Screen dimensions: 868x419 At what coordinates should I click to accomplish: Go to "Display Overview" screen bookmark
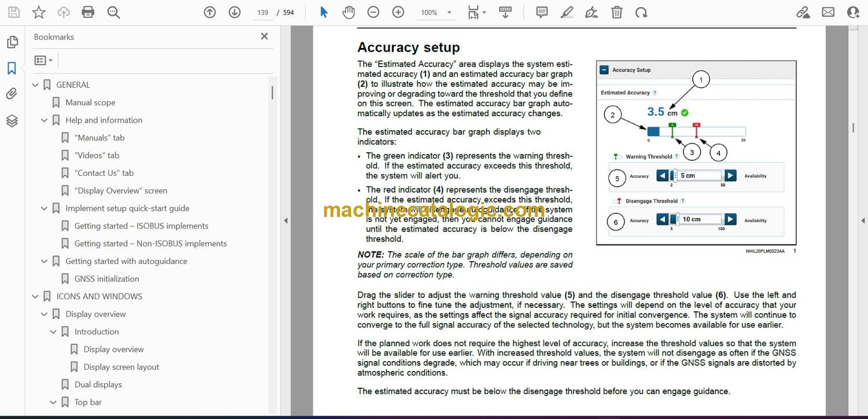coord(121,190)
